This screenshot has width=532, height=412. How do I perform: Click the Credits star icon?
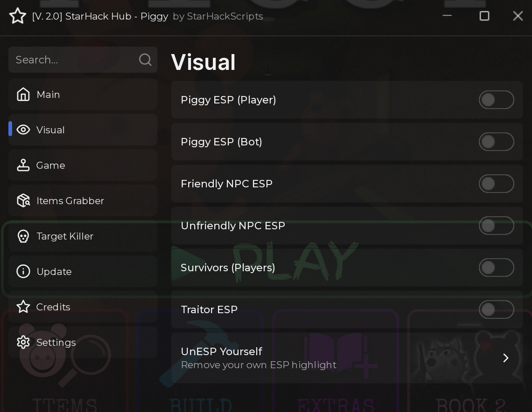(23, 307)
